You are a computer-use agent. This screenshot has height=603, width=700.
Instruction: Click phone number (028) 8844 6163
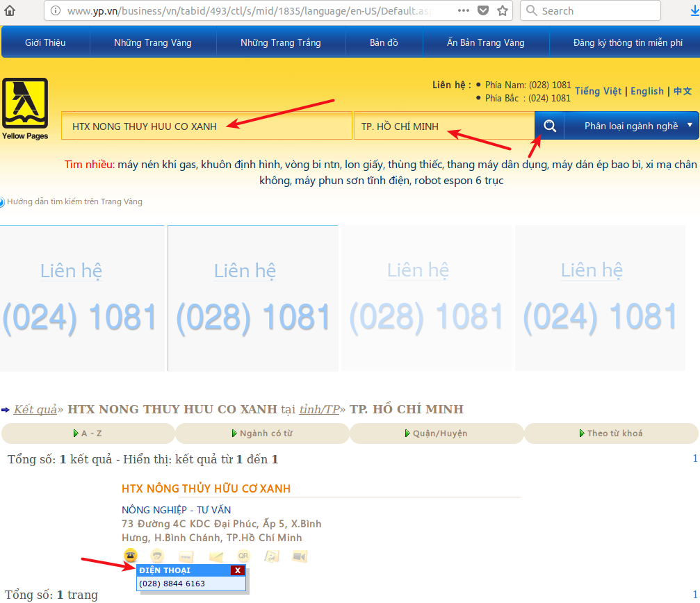(x=172, y=584)
